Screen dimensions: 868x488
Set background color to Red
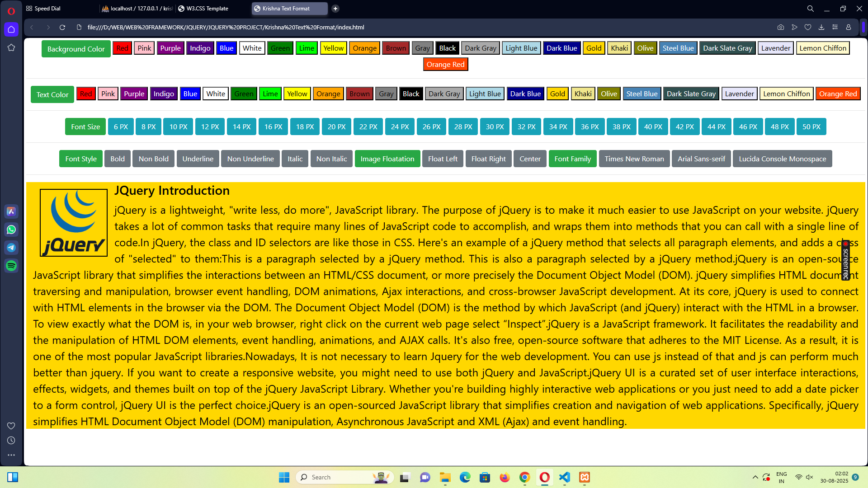122,48
